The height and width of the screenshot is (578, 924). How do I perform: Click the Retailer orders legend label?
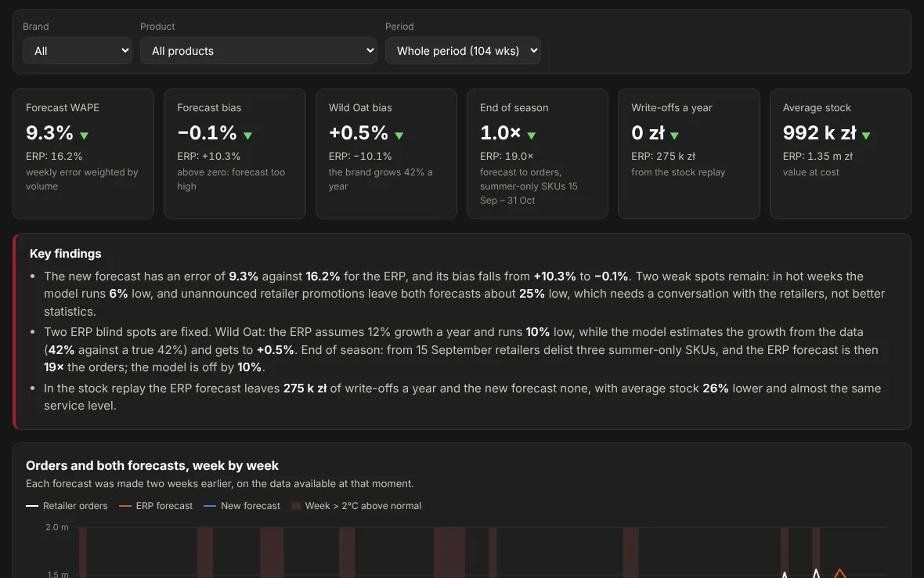point(75,505)
